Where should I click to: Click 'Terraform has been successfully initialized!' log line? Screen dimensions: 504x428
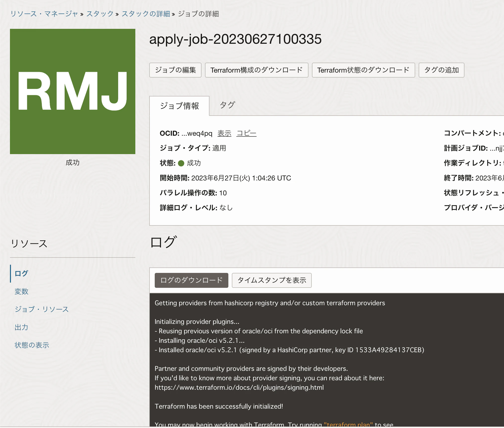coord(219,406)
